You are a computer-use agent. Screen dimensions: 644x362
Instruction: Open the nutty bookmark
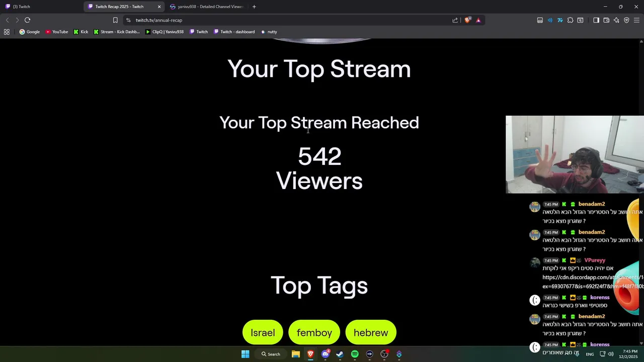coord(269,32)
